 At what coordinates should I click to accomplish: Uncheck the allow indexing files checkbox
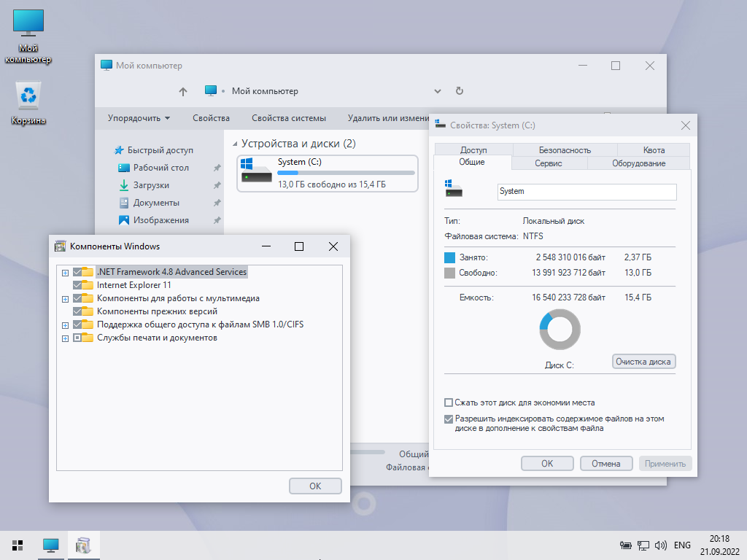point(449,419)
